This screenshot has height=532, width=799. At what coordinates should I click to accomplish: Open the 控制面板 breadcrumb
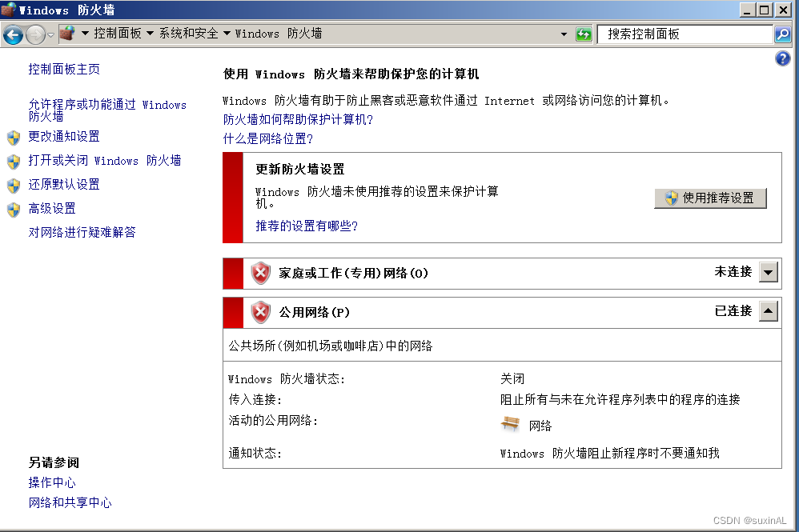click(118, 34)
